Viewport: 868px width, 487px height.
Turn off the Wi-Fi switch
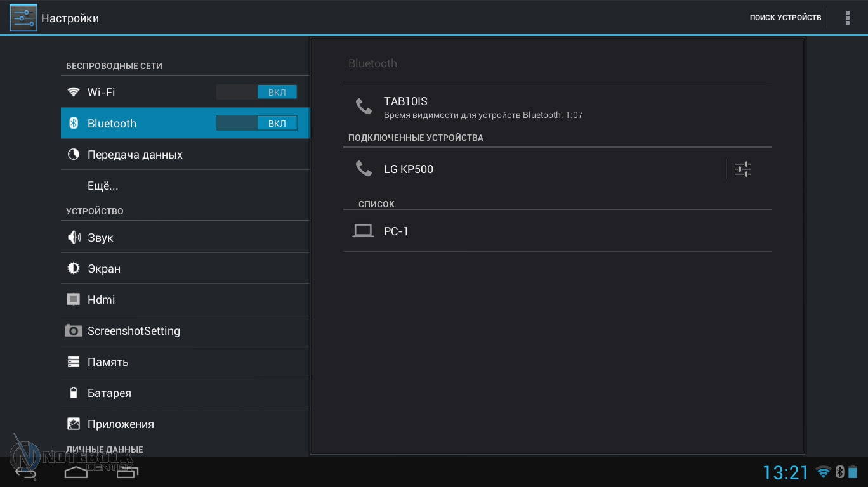(x=256, y=93)
